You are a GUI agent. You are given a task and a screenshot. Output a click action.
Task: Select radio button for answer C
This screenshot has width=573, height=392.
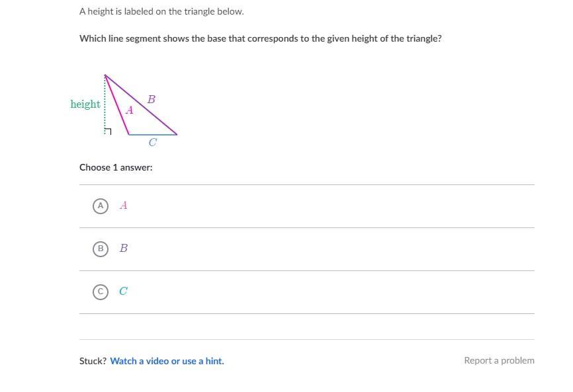101,292
